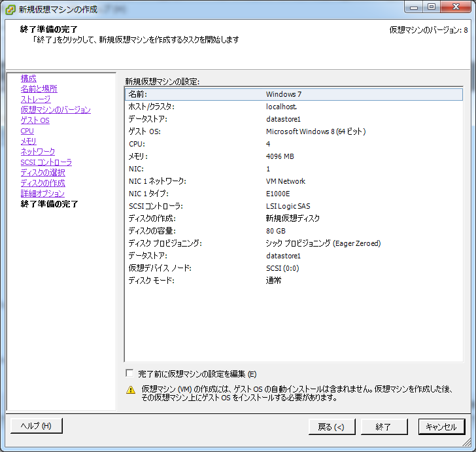Open the ディスクの選択 step link

click(x=42, y=173)
